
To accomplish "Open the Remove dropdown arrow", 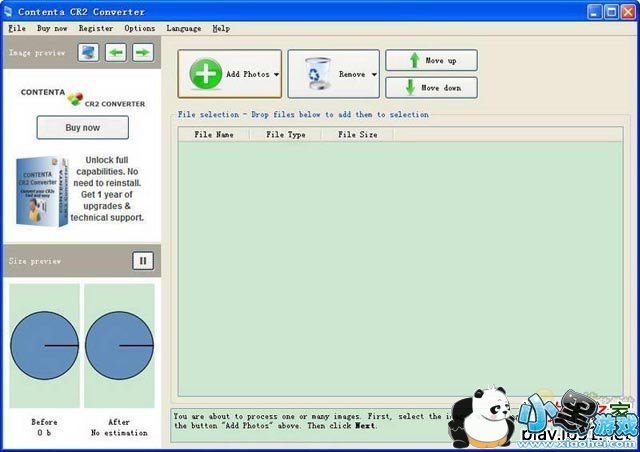I will [374, 74].
